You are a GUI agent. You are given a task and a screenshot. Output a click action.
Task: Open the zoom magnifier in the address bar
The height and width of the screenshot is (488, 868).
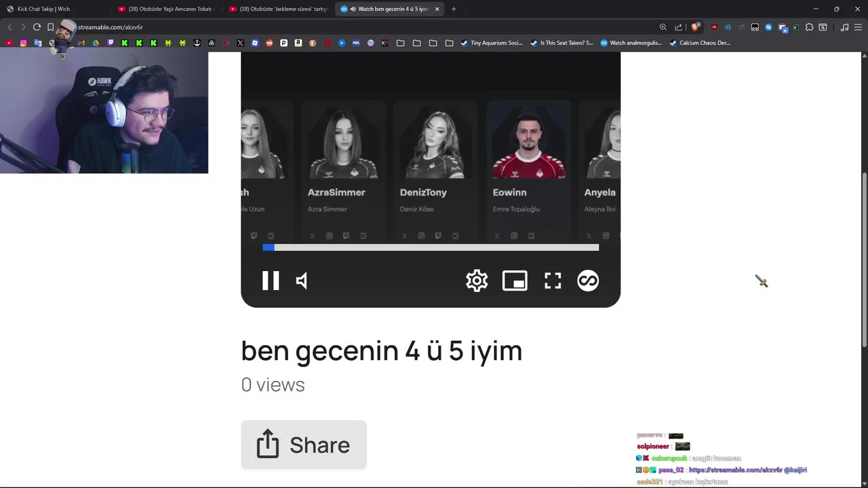(x=663, y=27)
